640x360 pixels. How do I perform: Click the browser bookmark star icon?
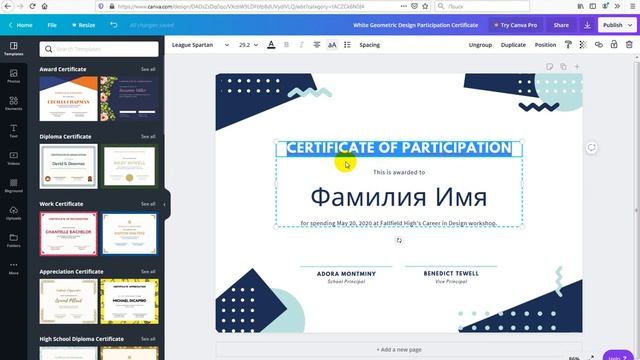point(425,6)
